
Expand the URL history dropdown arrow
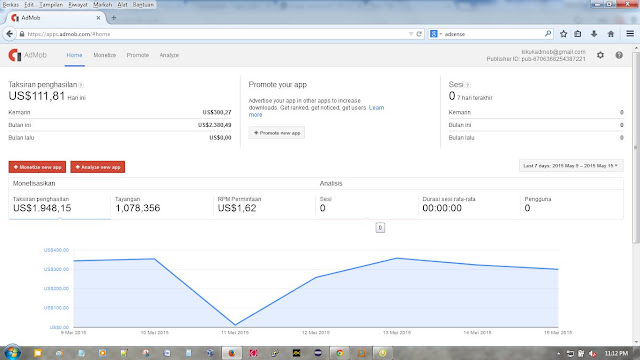click(x=411, y=34)
